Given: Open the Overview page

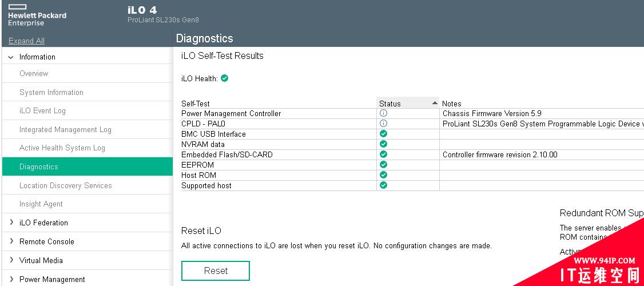Looking at the screenshot, I should pos(34,74).
